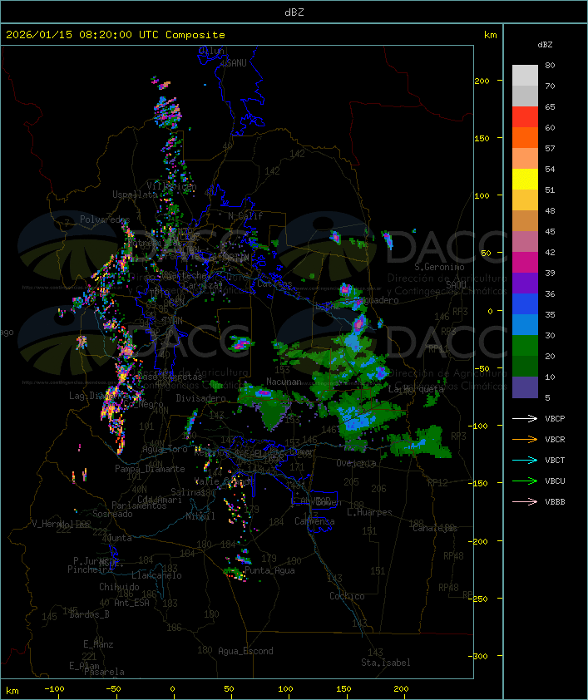Click the Uspallata town label

[135, 195]
